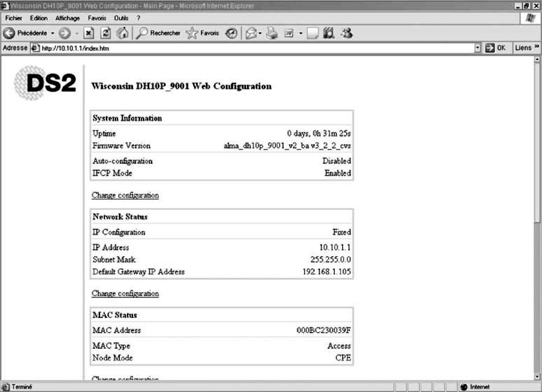Open the Forward history dropdown arrow
Image resolution: width=542 pixels, height=392 pixels.
(77, 33)
